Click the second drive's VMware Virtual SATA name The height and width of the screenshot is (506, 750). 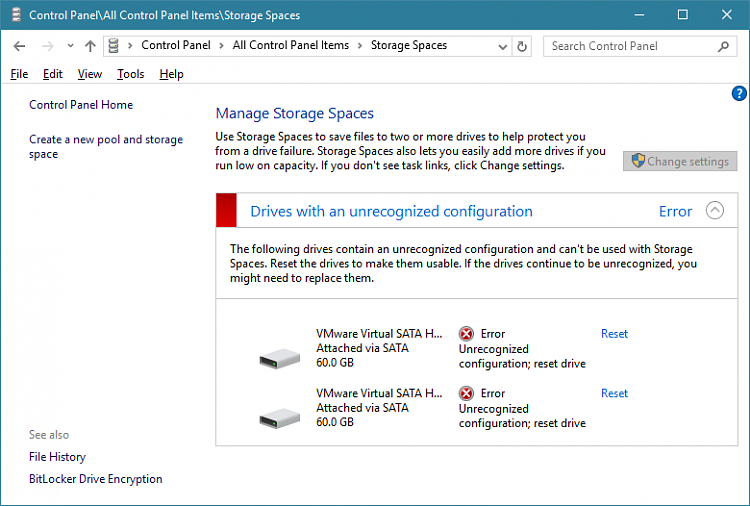click(379, 393)
